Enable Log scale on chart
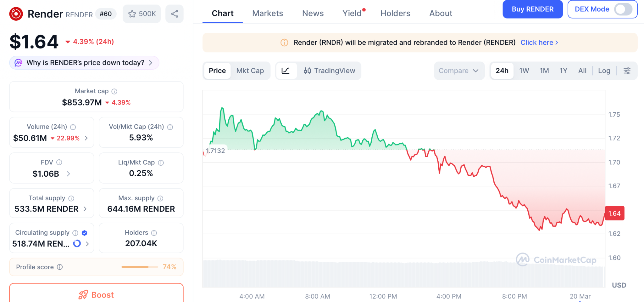 coord(604,71)
